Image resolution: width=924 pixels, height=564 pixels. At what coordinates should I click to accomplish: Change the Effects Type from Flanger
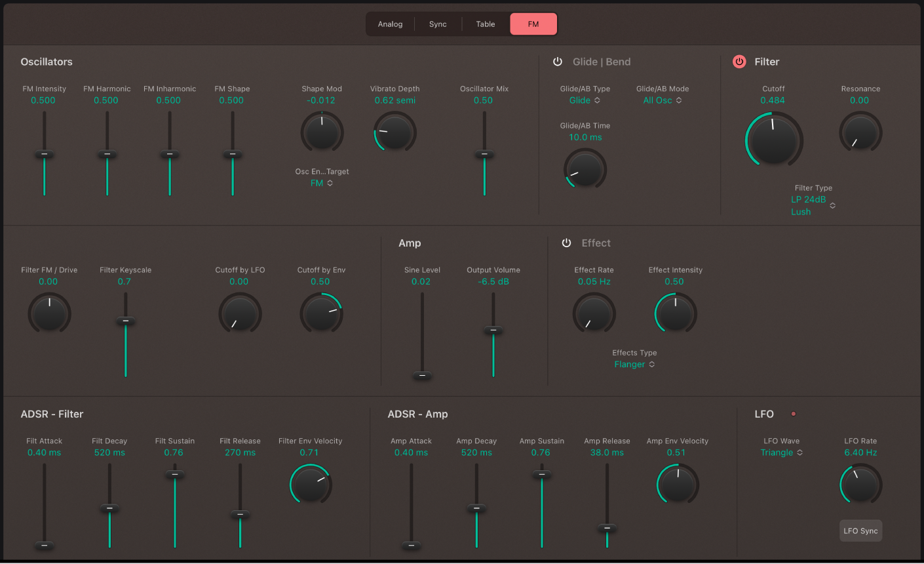(x=634, y=364)
